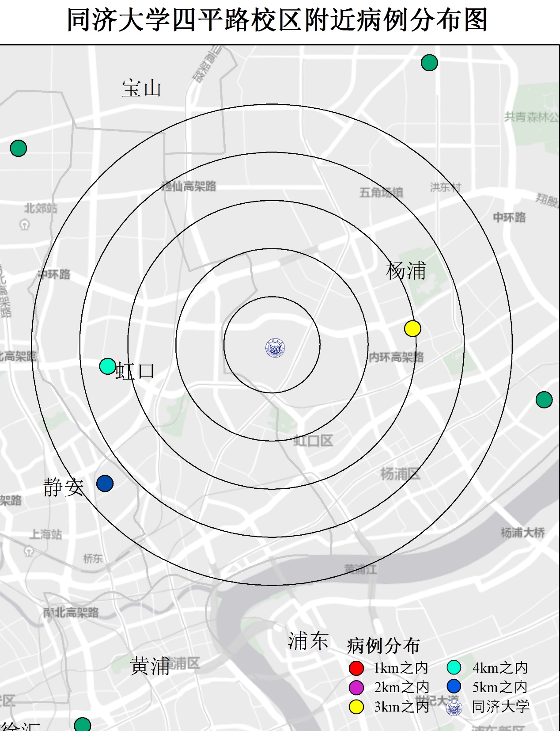Click the 北郊站 station label
This screenshot has height=731, width=560.
pyautogui.click(x=41, y=208)
